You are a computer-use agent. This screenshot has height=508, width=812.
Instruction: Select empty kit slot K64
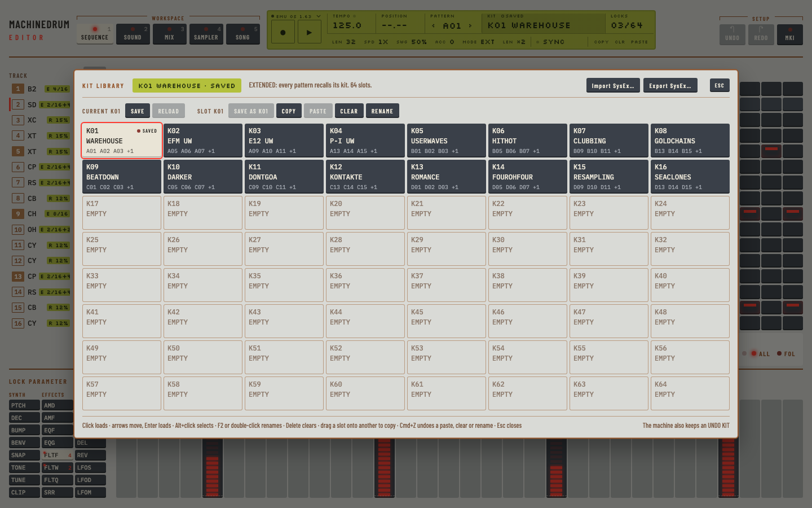[690, 393]
